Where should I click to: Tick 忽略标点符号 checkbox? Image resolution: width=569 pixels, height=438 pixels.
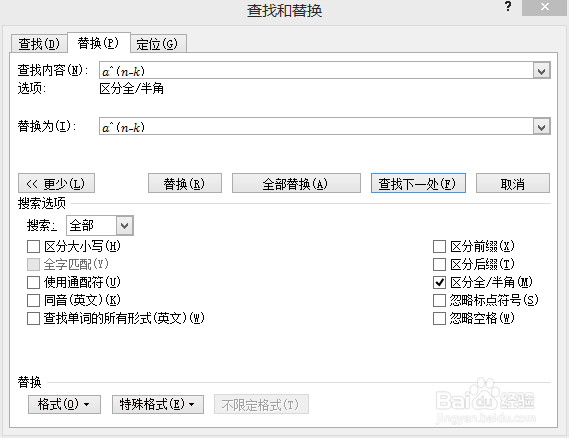tap(439, 300)
